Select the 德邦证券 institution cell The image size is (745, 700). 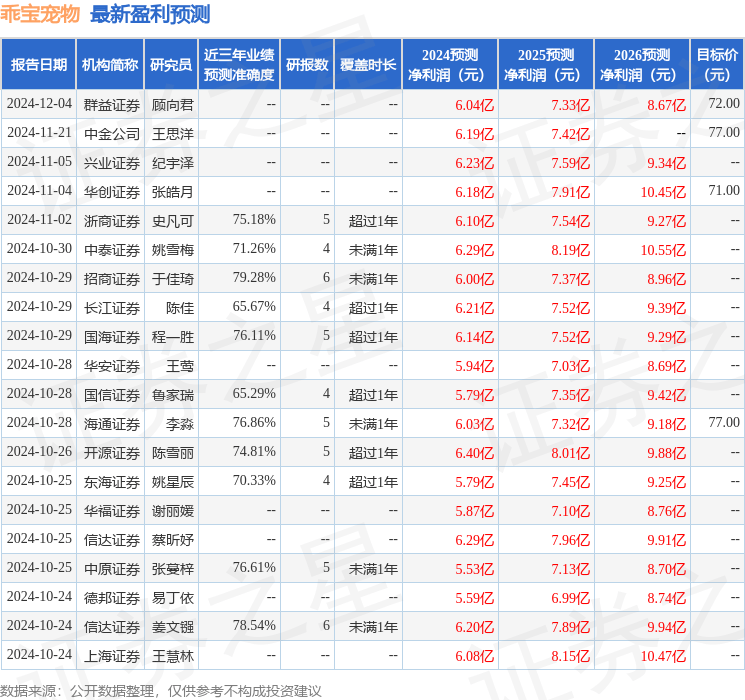coord(112,598)
